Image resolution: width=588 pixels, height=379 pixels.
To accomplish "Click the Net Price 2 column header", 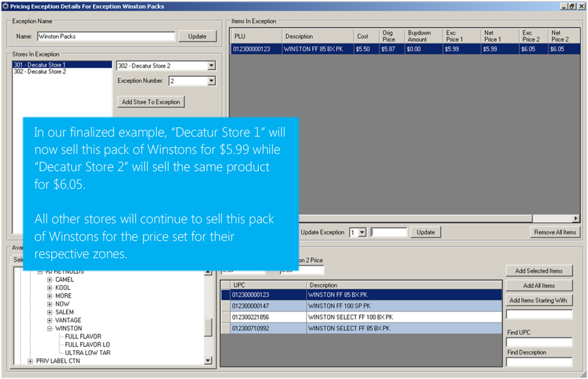I will pyautogui.click(x=564, y=36).
